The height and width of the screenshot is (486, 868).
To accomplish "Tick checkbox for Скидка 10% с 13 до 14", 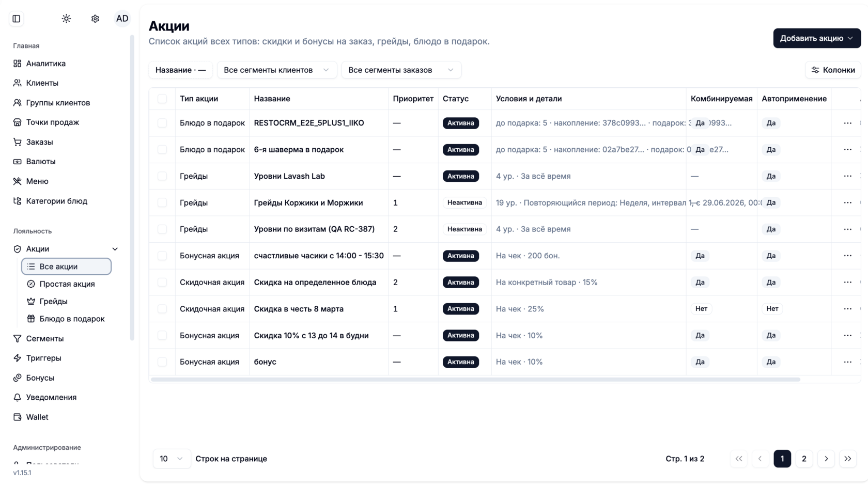I will click(162, 336).
